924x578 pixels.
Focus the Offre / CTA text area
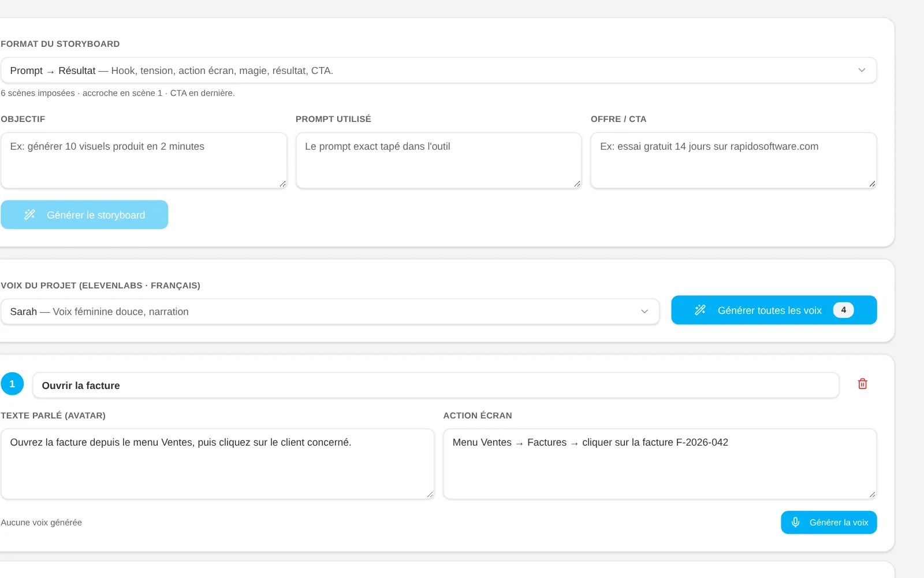(x=733, y=161)
